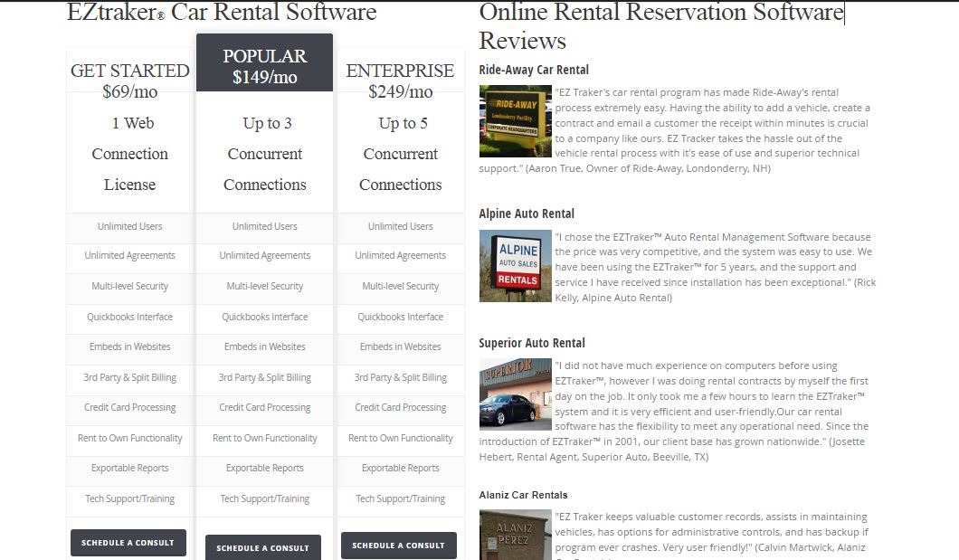
Task: Click the EZtraker Car Rental Software title
Action: [222, 13]
